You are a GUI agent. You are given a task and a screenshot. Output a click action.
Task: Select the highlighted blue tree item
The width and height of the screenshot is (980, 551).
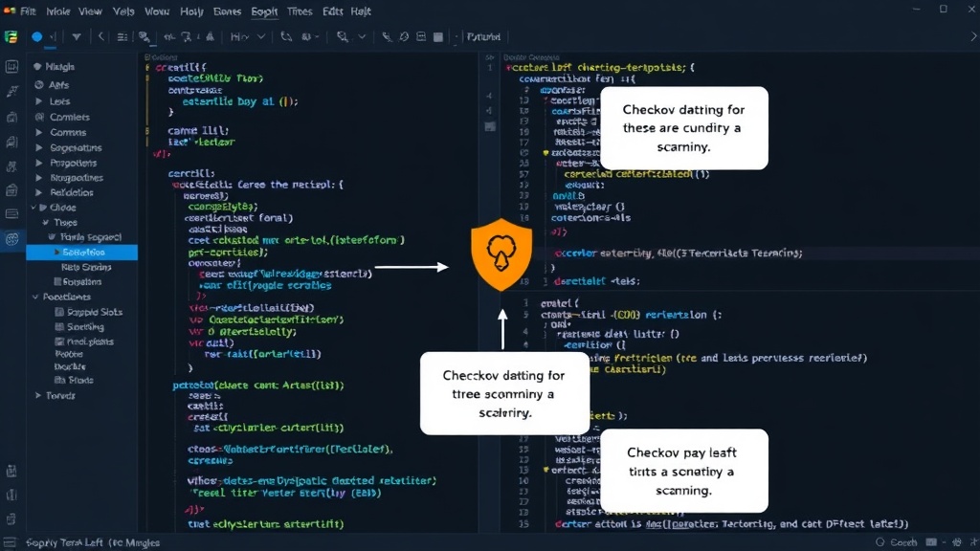tap(82, 253)
